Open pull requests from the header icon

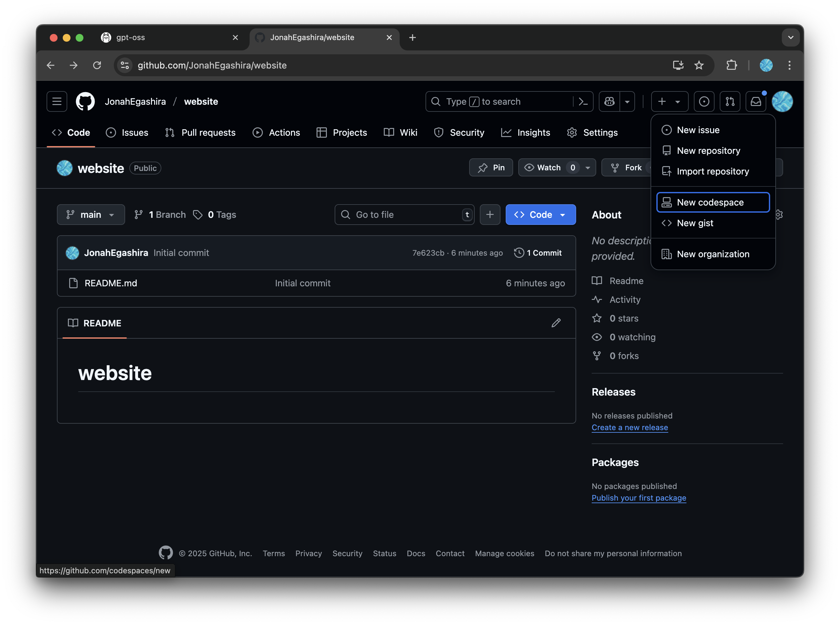730,101
